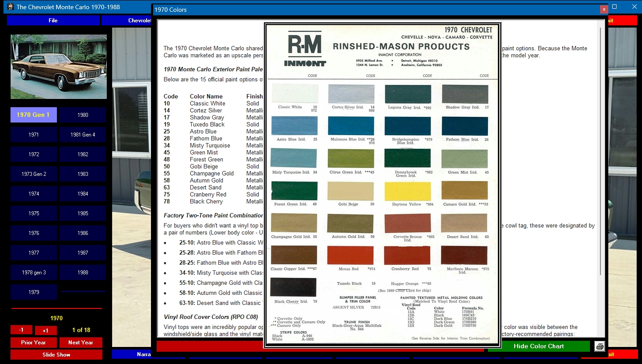
Task: Click the "25-28: Astro Blue with Fathom" bullet
Action: click(221, 252)
